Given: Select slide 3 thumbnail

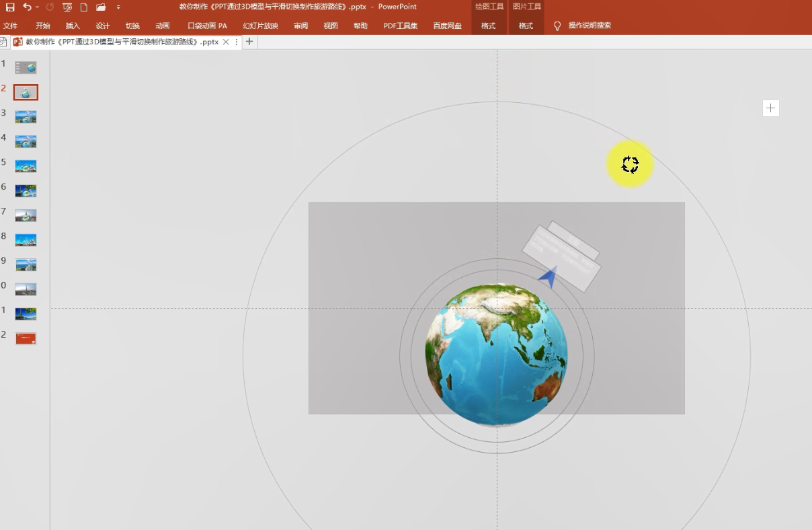Looking at the screenshot, I should click(x=26, y=116).
